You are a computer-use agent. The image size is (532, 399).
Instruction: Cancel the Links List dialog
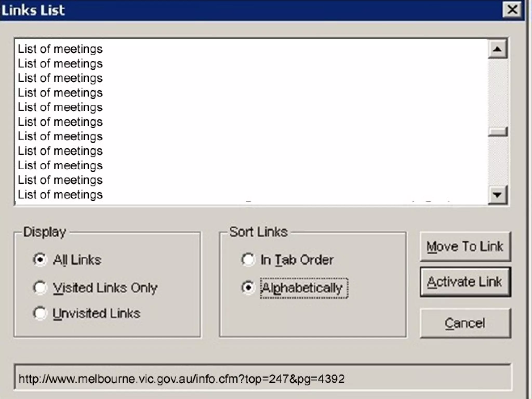(x=465, y=323)
